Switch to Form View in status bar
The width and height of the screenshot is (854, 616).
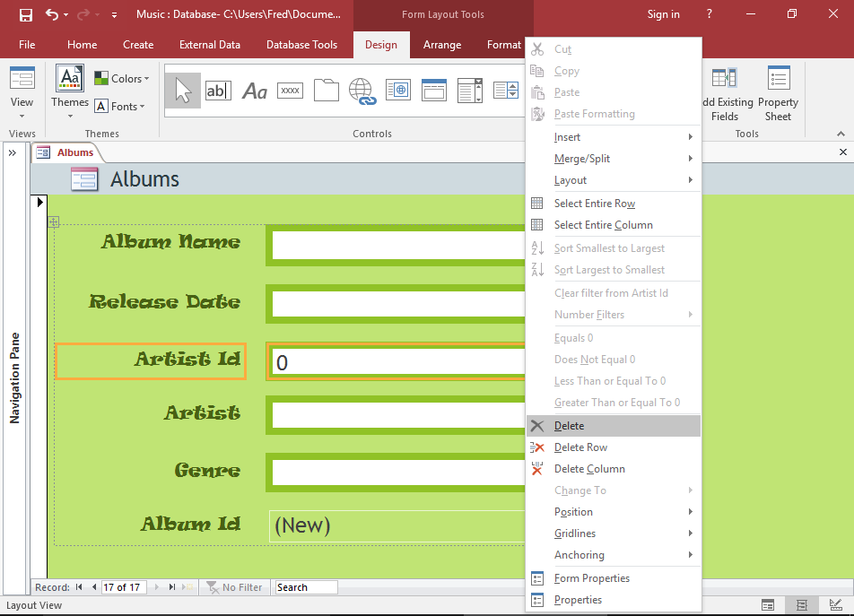coord(768,605)
